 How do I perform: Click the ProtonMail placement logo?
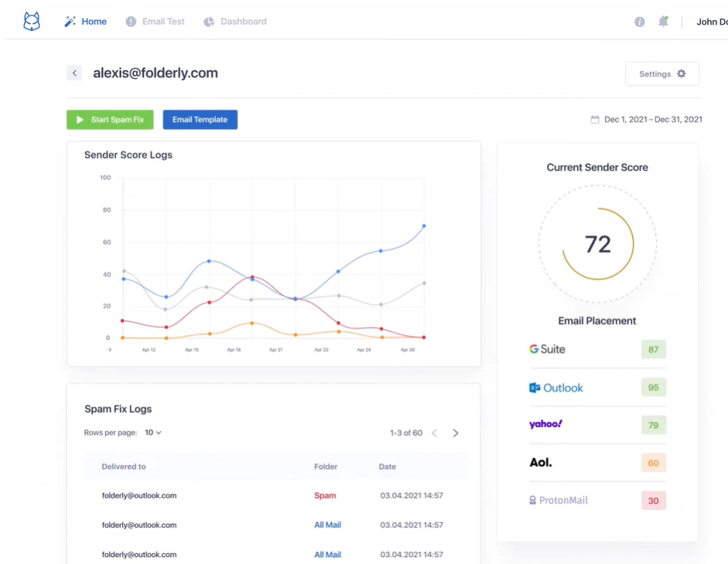(x=558, y=501)
